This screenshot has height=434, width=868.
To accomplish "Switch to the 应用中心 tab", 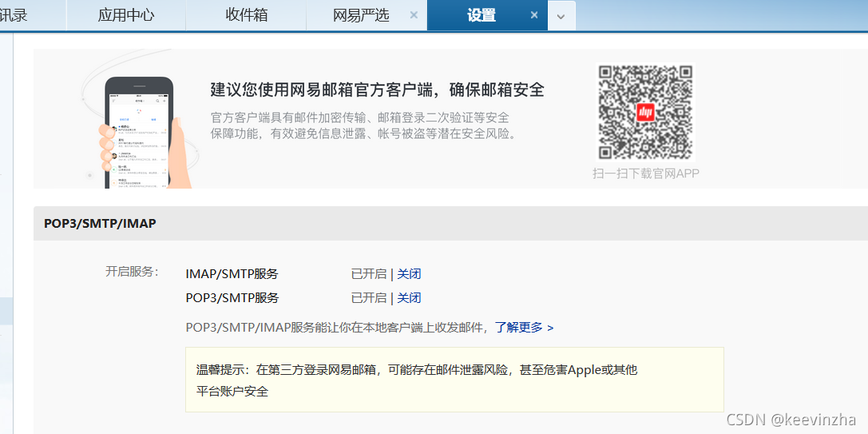I will (x=125, y=15).
